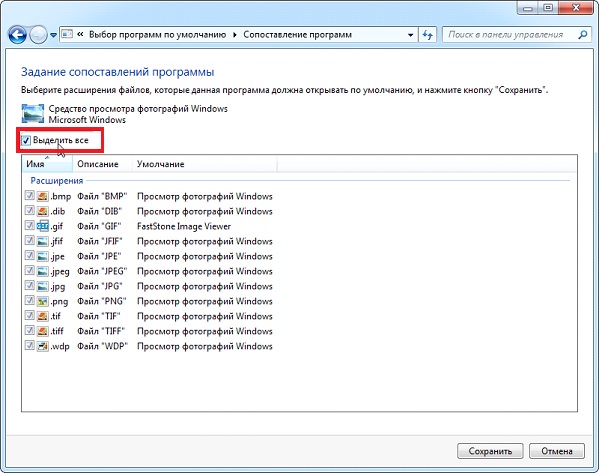Collapse the 'Расширения' group header
This screenshot has height=473, width=599.
point(57,180)
